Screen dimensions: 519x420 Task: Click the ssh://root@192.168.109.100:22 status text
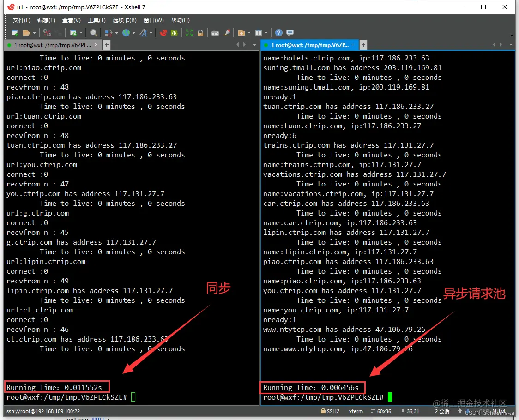(43, 411)
